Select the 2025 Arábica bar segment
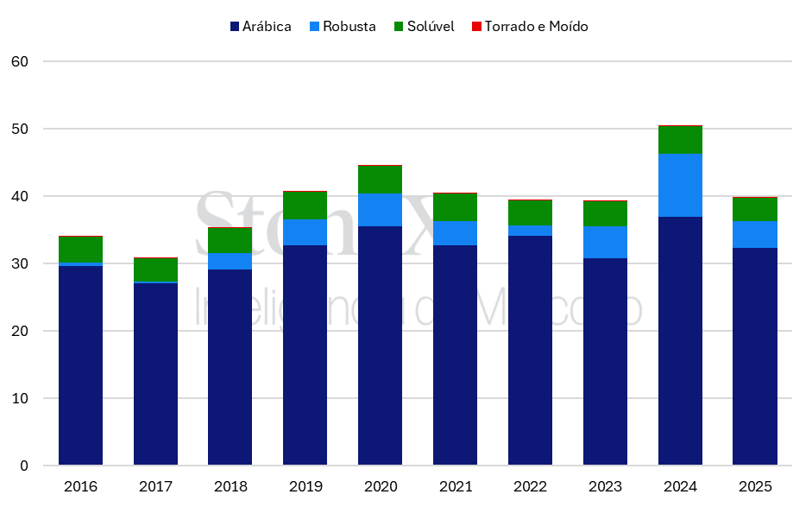Viewport: 812px width, 507px height. tap(755, 357)
